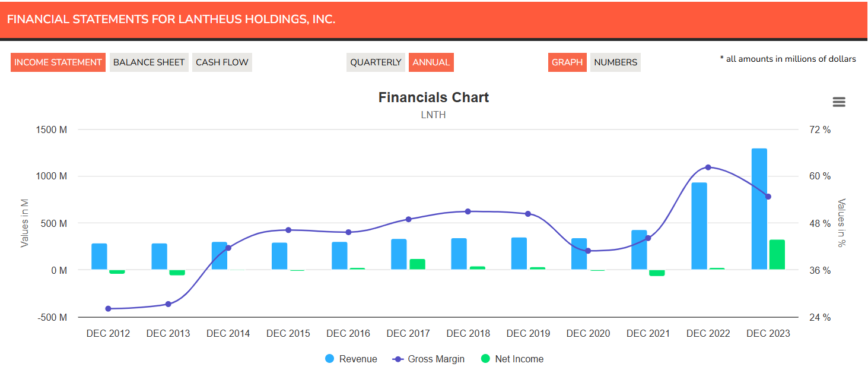Click the DEC 2023 revenue bar
Image resolution: width=868 pixels, height=373 pixels.
coord(759,209)
